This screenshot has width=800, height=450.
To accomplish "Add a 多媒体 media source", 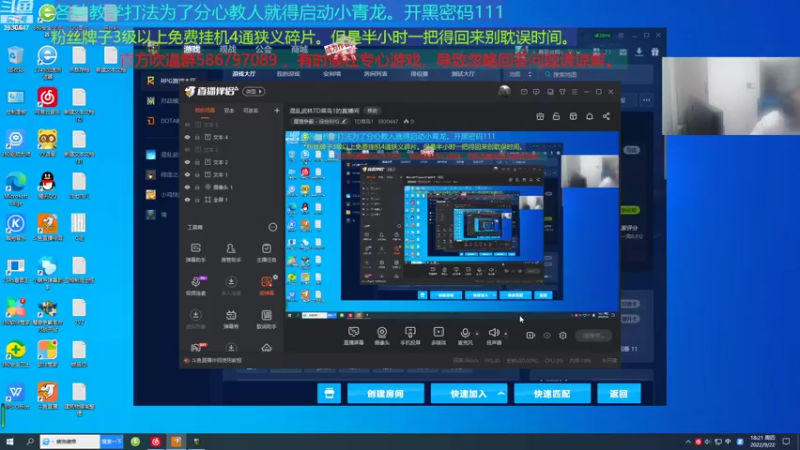I will pos(438,336).
